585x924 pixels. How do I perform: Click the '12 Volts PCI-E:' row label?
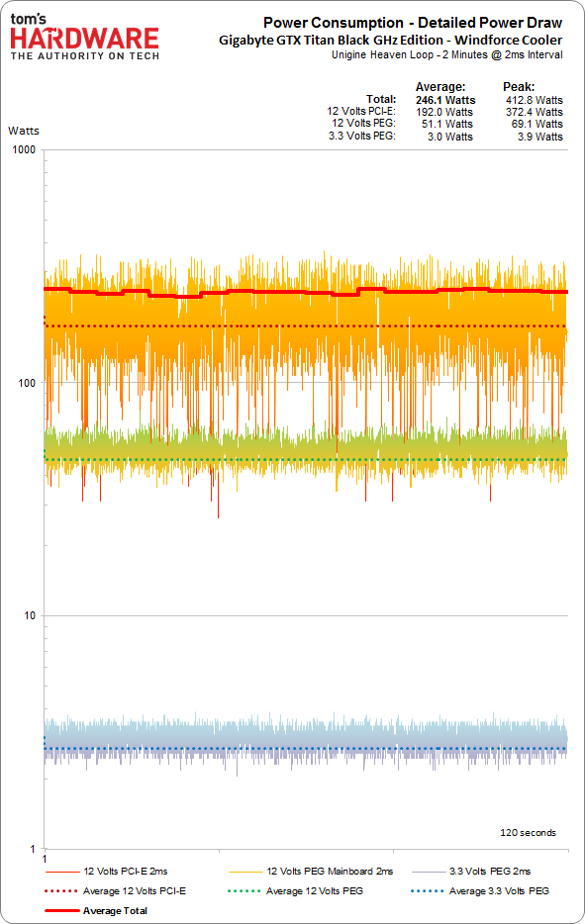pyautogui.click(x=361, y=111)
